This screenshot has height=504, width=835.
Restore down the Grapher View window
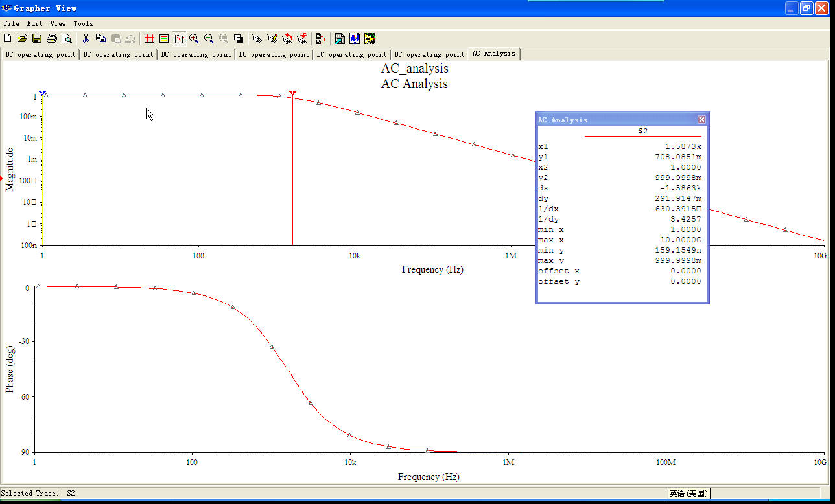pos(806,8)
